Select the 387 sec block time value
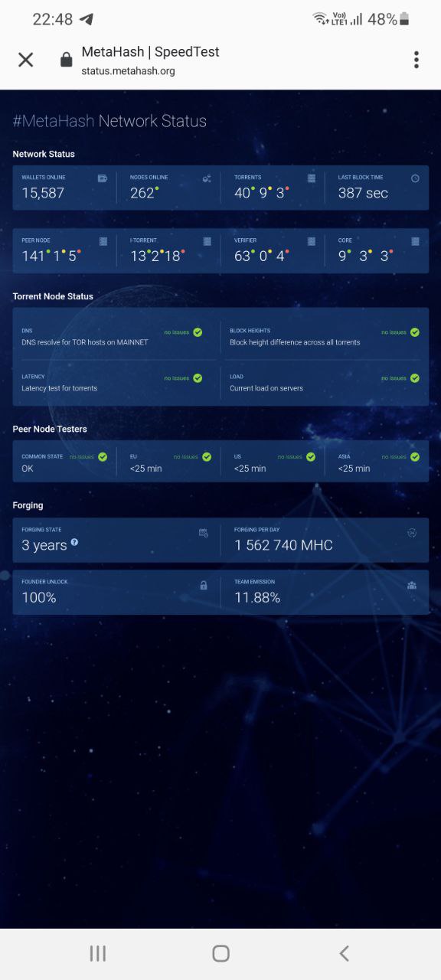 tap(363, 194)
